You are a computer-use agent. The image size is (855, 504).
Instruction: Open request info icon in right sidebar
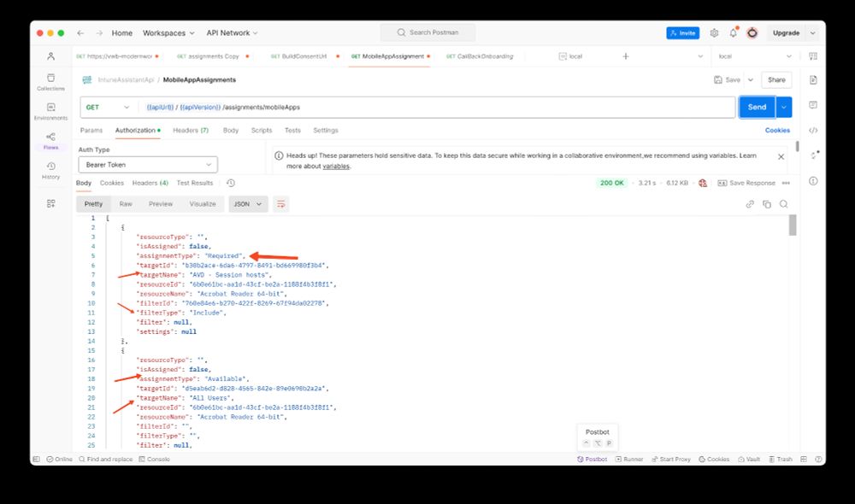[x=813, y=181]
